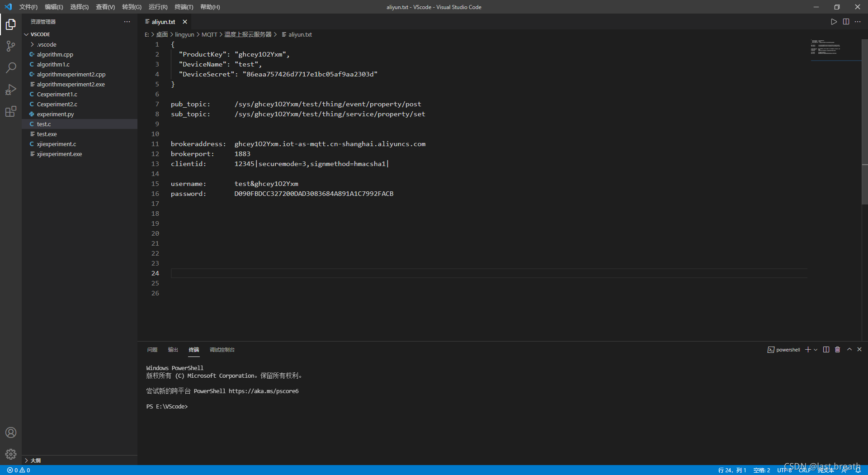Open Explorer panel ellipsis menu

coord(127,22)
